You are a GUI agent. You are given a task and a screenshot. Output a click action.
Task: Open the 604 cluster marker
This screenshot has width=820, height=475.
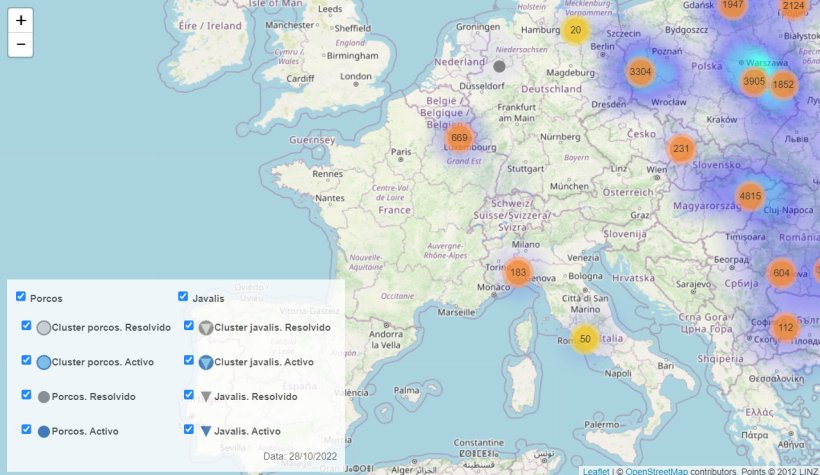click(781, 273)
